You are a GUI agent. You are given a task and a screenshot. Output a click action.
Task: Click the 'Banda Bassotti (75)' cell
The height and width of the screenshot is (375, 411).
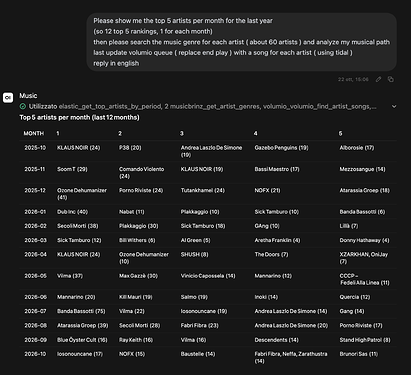point(81,311)
